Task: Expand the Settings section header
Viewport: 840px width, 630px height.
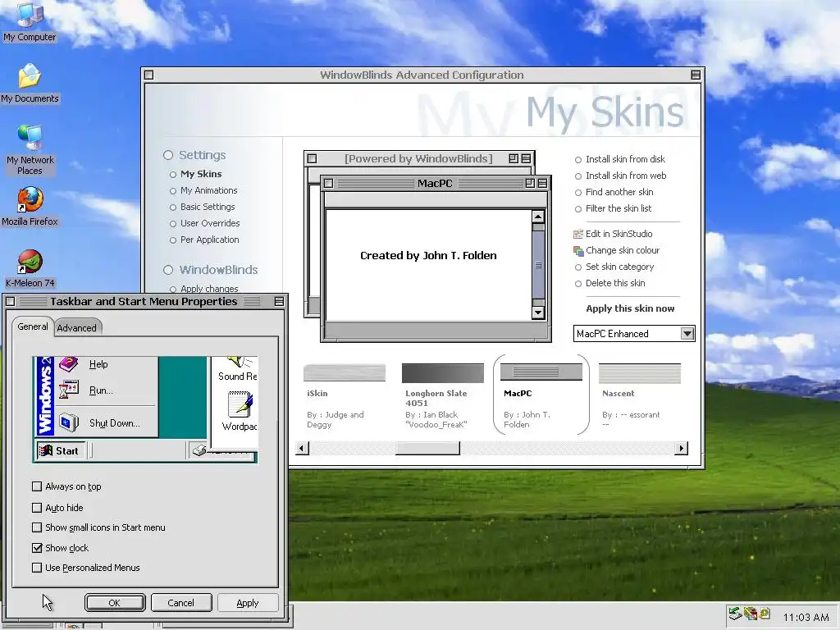Action: (194, 155)
